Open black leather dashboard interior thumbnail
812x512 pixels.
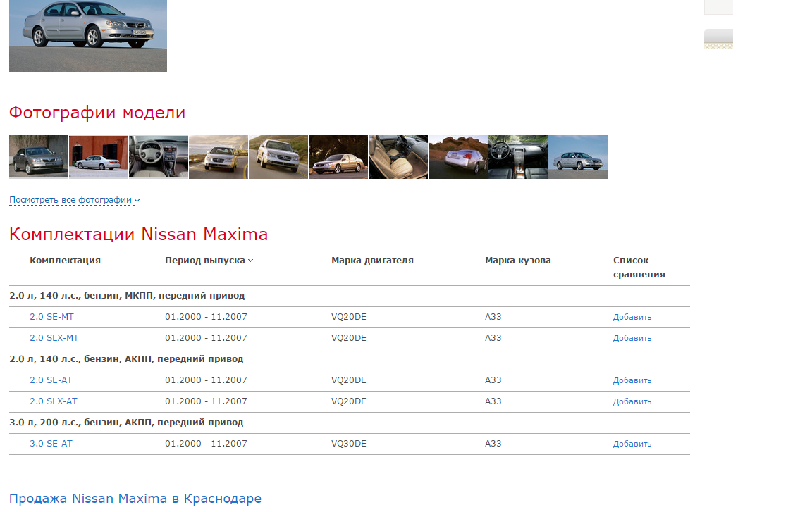click(x=518, y=157)
